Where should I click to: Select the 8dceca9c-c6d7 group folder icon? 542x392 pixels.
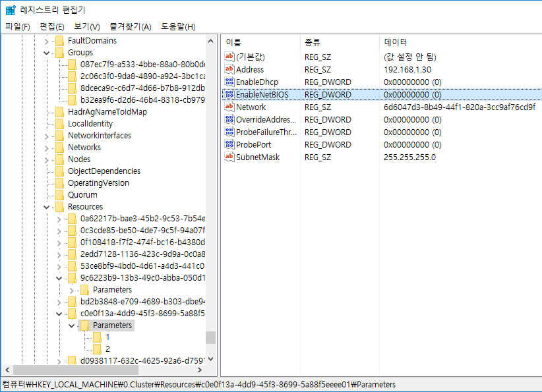pos(73,88)
